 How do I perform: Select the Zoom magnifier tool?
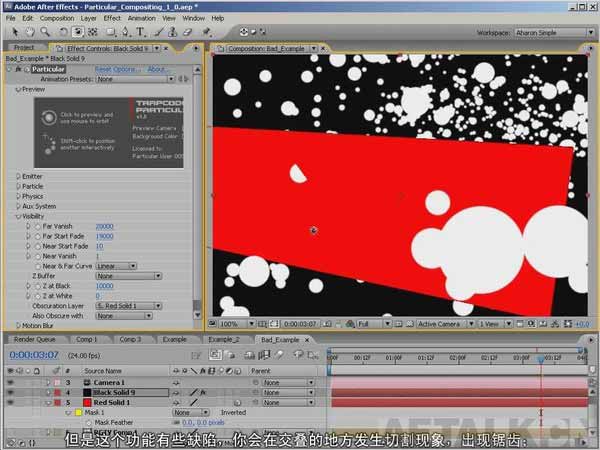pos(45,32)
